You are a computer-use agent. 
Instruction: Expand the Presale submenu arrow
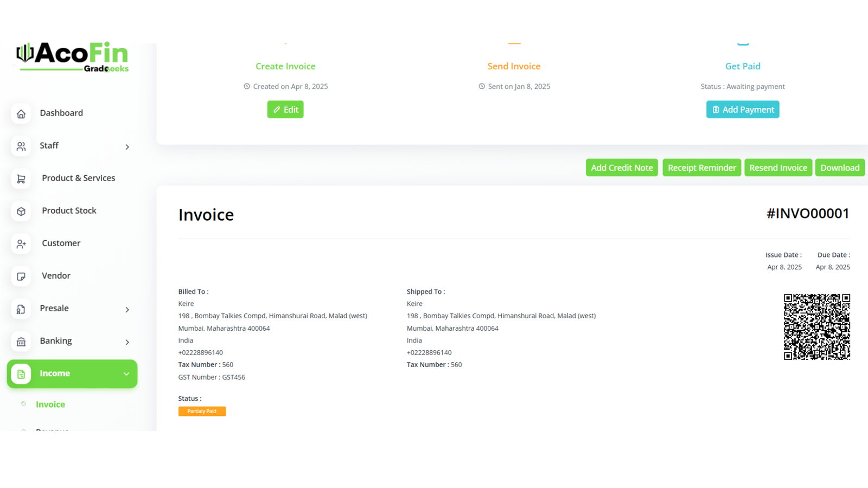pos(127,310)
